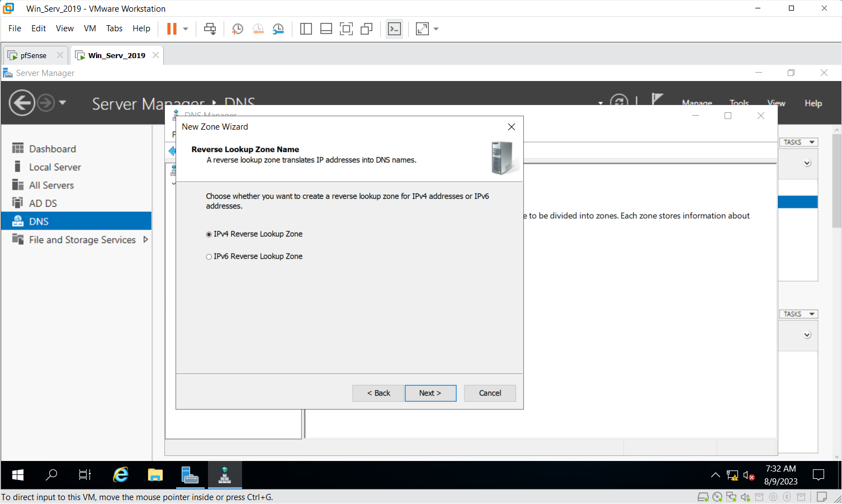The width and height of the screenshot is (842, 504).
Task: Go back in Server Manager navigation
Action: (22, 103)
